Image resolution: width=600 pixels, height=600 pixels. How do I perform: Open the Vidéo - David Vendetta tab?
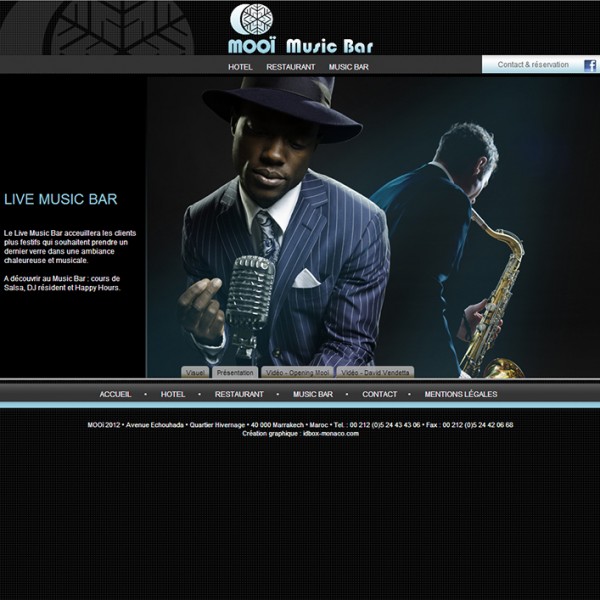tap(375, 372)
